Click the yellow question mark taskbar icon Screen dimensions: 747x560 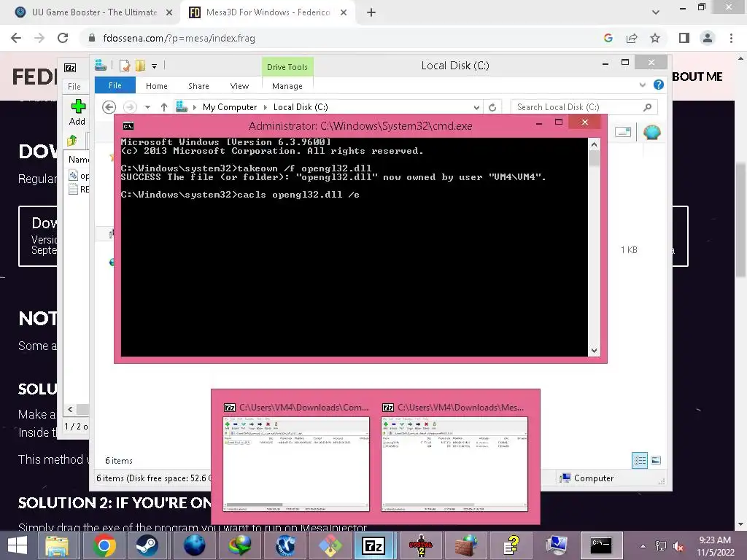511,545
